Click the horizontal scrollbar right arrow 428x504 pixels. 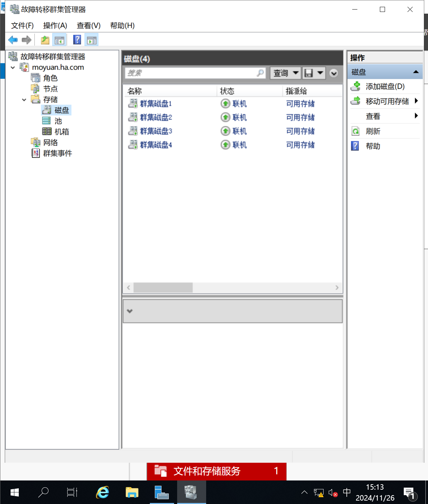[337, 287]
